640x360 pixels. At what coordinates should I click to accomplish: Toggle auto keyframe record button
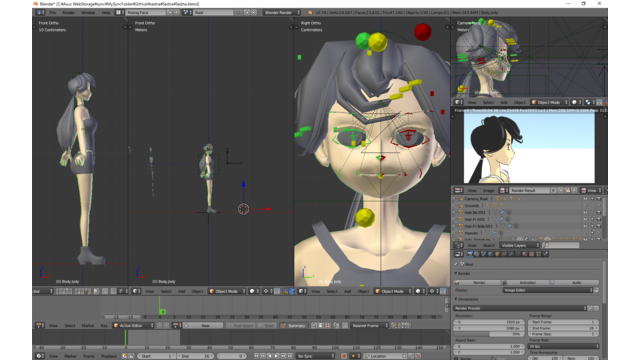point(344,356)
